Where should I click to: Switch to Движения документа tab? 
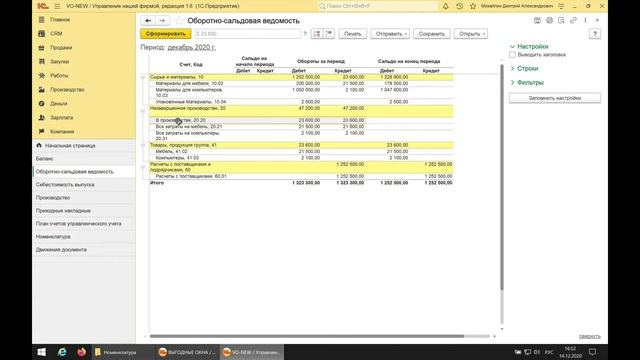[x=84, y=249]
